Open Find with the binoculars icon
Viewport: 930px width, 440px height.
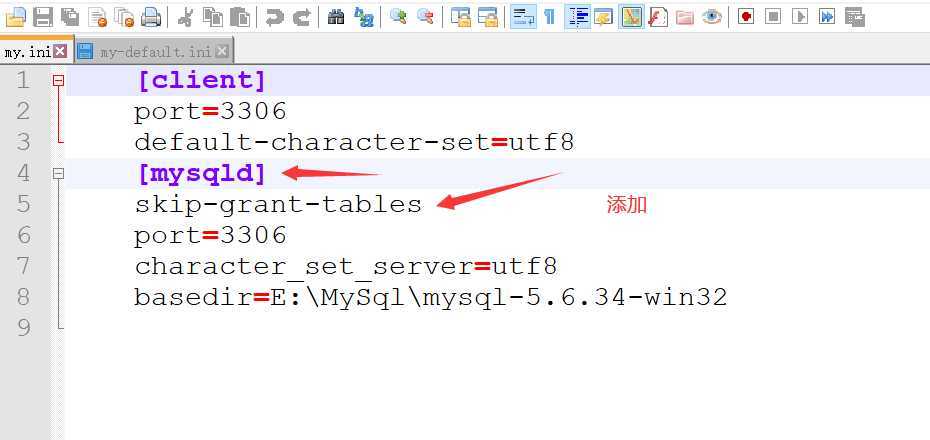coord(336,17)
